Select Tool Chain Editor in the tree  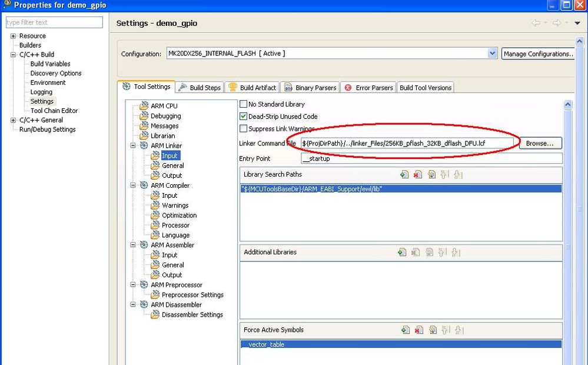tap(54, 111)
